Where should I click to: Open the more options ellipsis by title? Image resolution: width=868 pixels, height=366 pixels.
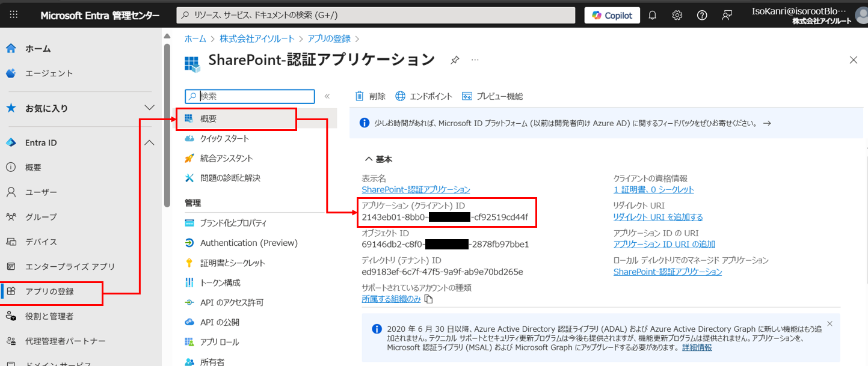point(475,60)
